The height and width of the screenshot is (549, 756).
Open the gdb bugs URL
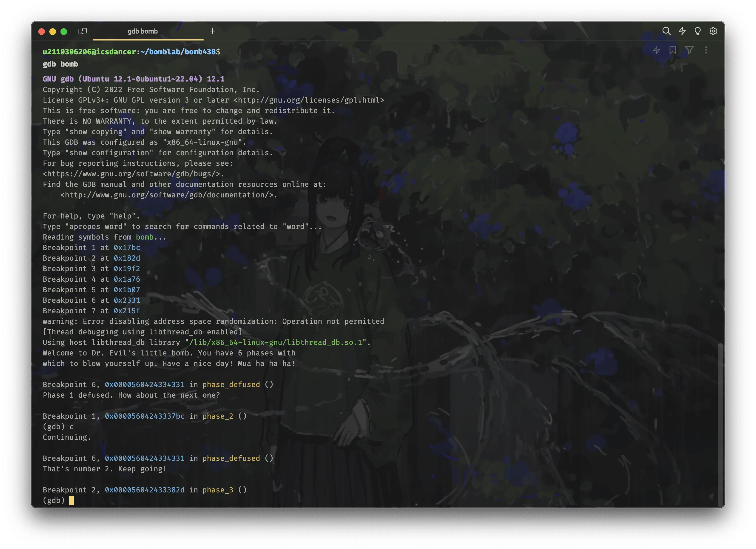131,174
